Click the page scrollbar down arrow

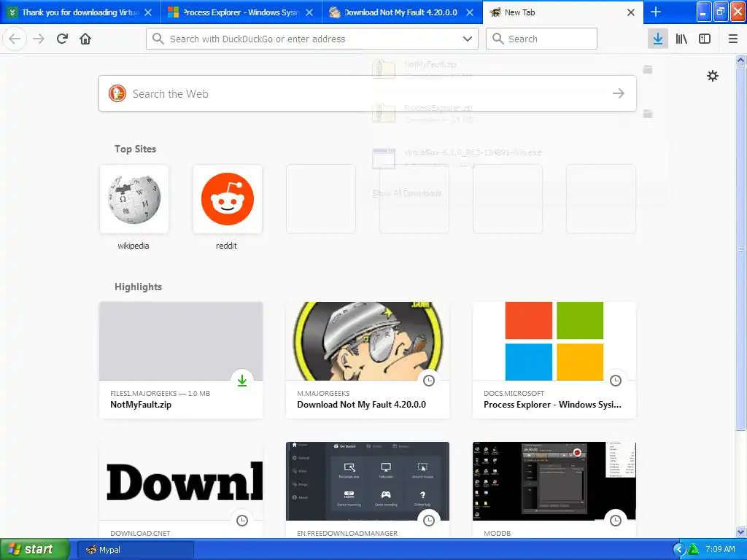pyautogui.click(x=740, y=532)
